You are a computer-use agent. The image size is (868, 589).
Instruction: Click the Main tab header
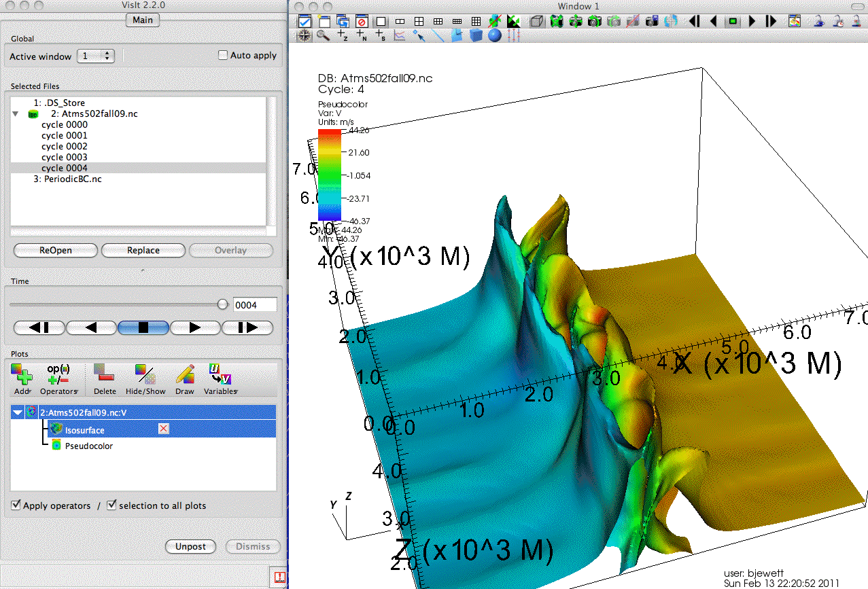(x=142, y=20)
